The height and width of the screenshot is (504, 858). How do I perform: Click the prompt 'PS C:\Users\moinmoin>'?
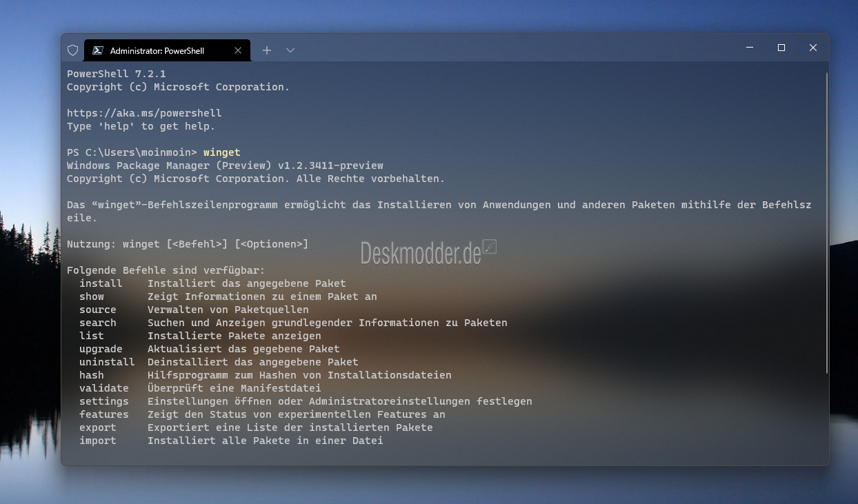click(132, 152)
